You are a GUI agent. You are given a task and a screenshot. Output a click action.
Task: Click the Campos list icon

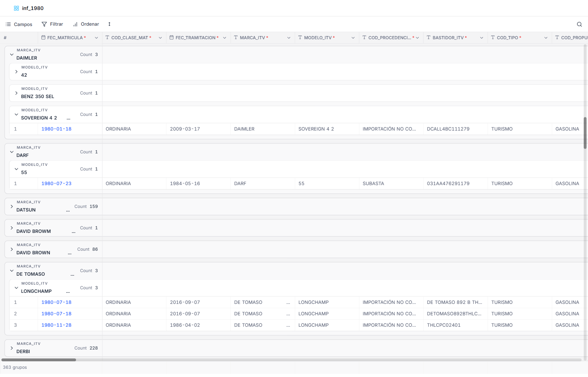click(x=8, y=24)
